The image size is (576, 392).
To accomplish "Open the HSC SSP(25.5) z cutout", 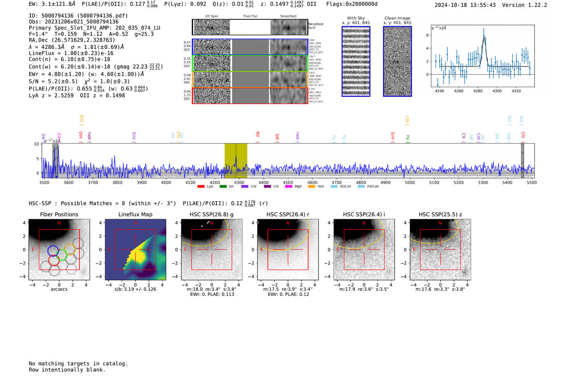I will (440, 250).
